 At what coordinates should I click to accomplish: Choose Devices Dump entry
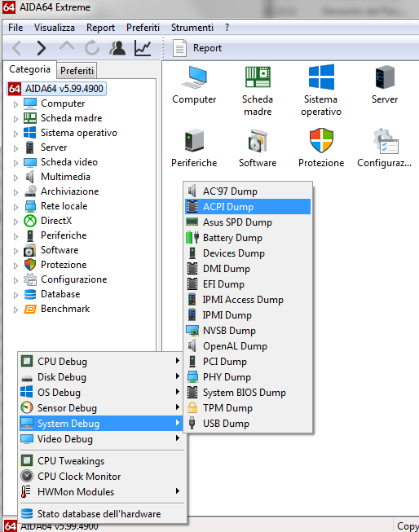(248, 253)
